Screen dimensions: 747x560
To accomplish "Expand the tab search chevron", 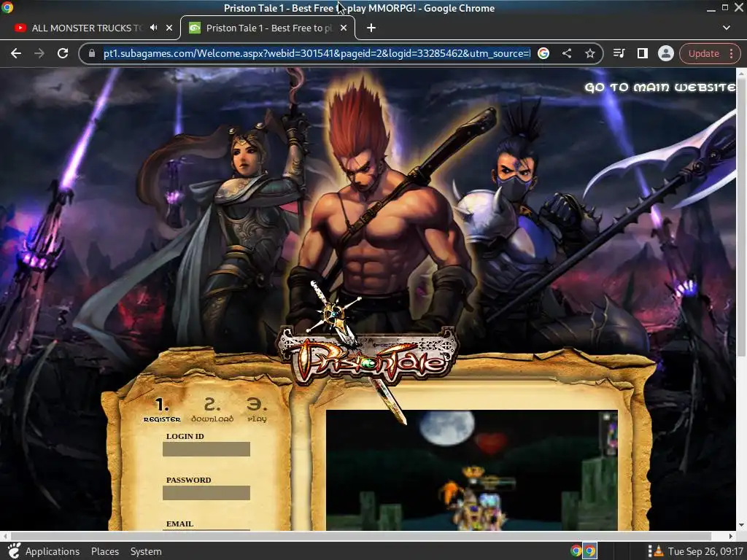I will coord(727,28).
